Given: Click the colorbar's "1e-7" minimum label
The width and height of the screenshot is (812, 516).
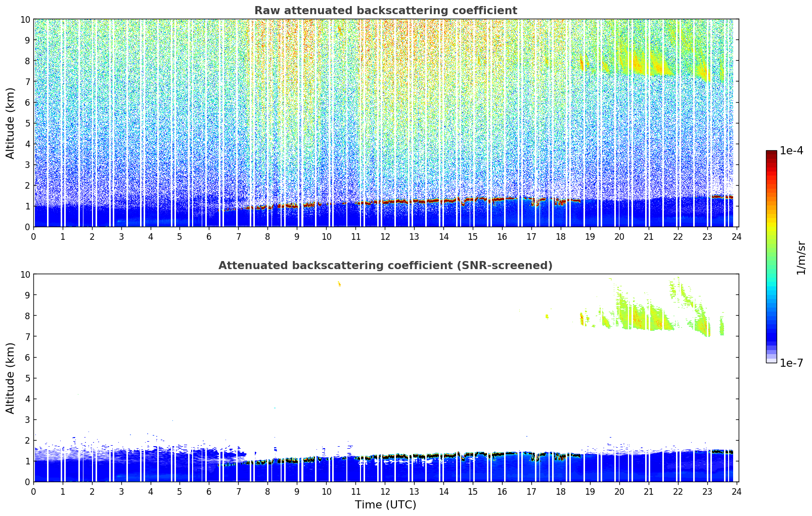Looking at the screenshot, I should click(x=791, y=363).
